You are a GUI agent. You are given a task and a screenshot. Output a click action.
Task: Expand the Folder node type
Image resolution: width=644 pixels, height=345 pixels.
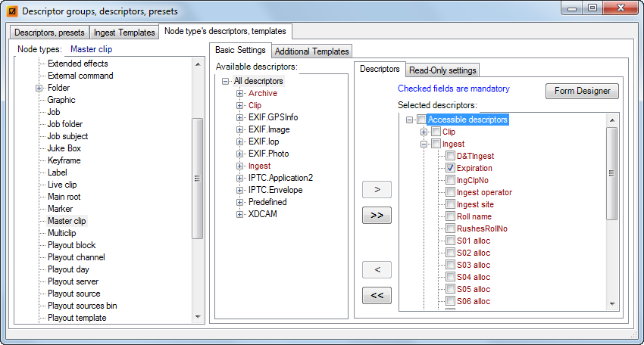(39, 88)
